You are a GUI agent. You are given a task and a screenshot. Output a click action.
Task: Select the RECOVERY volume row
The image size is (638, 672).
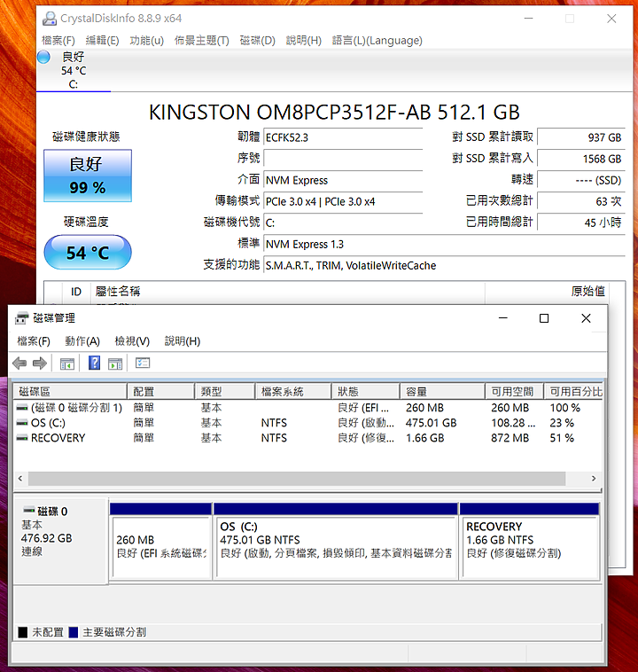(307, 438)
